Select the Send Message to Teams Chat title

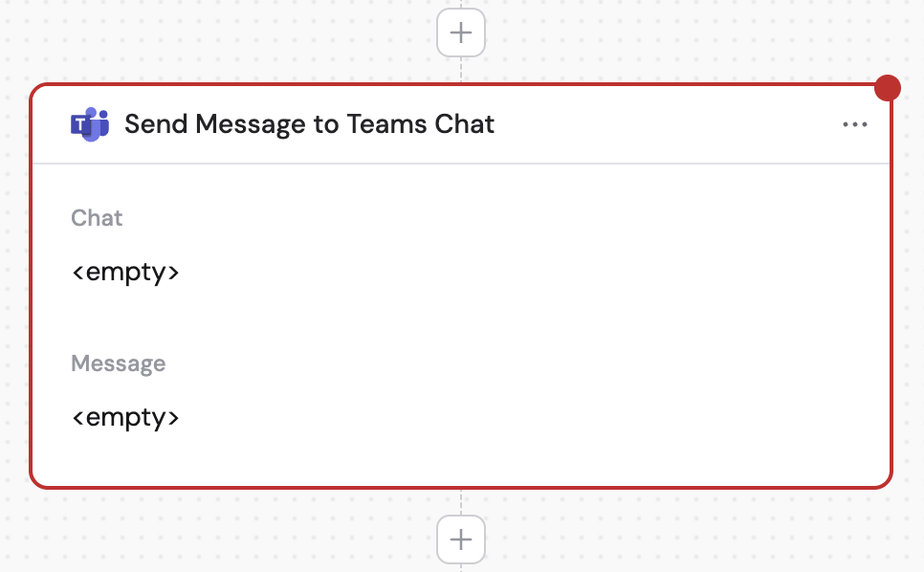(310, 123)
